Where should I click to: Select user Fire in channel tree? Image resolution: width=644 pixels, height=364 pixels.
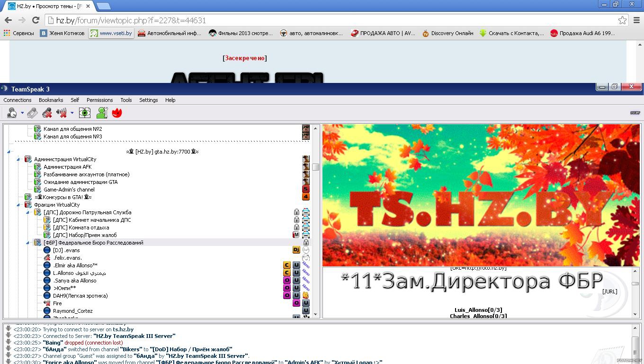tap(57, 303)
